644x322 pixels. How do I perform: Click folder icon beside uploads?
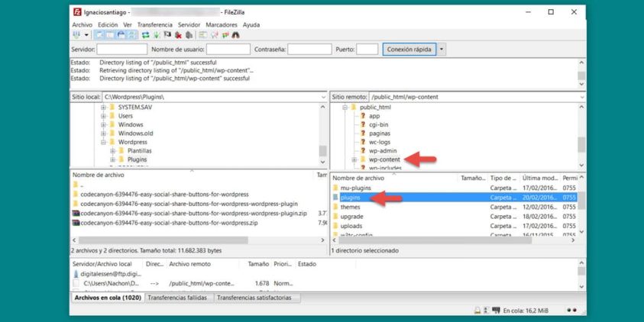click(x=335, y=226)
